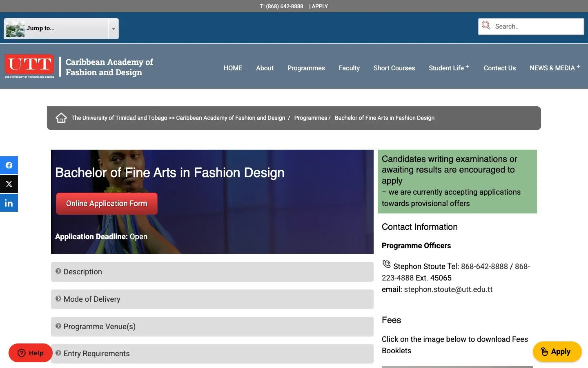Share page on X
The width and height of the screenshot is (588, 368).
pos(9,184)
